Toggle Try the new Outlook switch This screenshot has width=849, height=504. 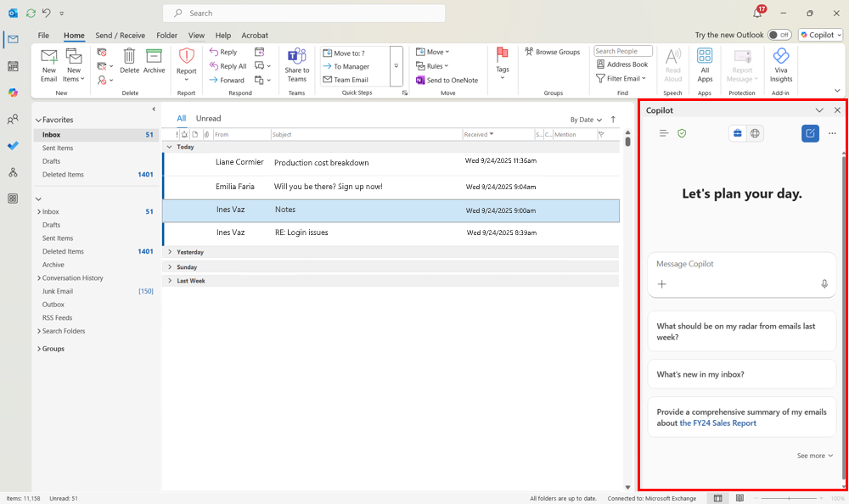coord(779,35)
